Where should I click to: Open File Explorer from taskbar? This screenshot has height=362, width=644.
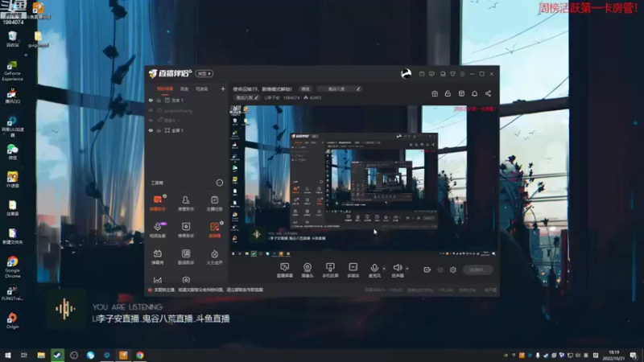(x=41, y=355)
